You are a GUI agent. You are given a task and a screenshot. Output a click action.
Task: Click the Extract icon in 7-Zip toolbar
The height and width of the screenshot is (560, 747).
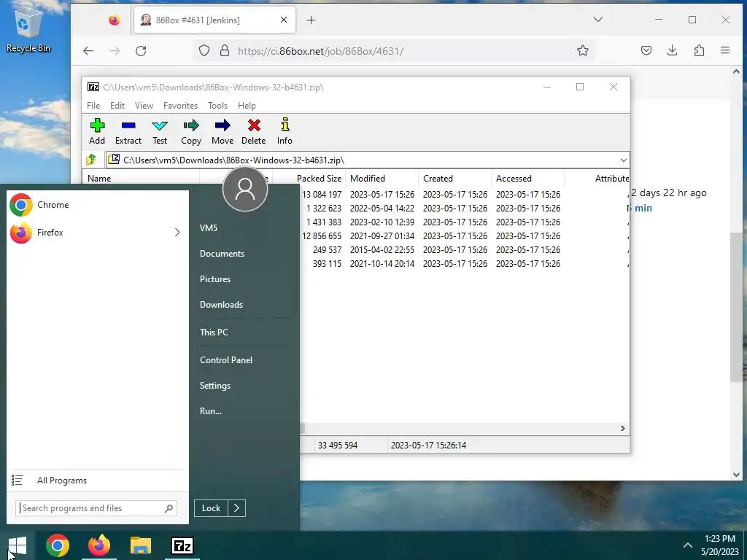(128, 125)
